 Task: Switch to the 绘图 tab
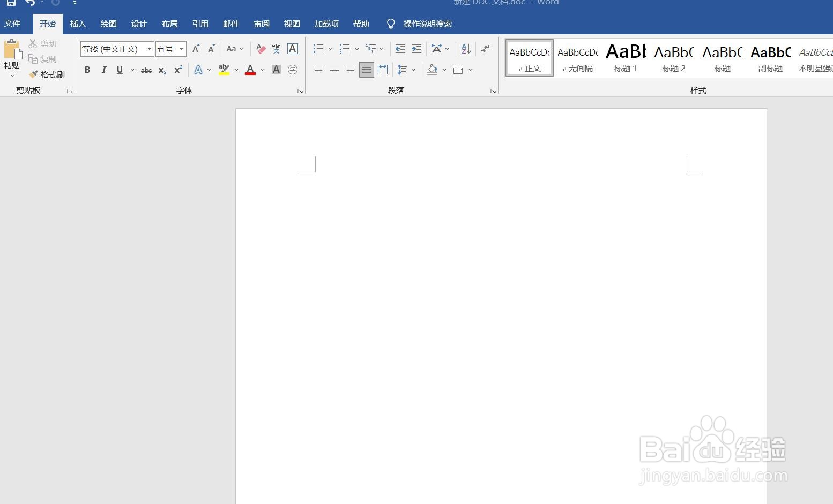point(108,24)
